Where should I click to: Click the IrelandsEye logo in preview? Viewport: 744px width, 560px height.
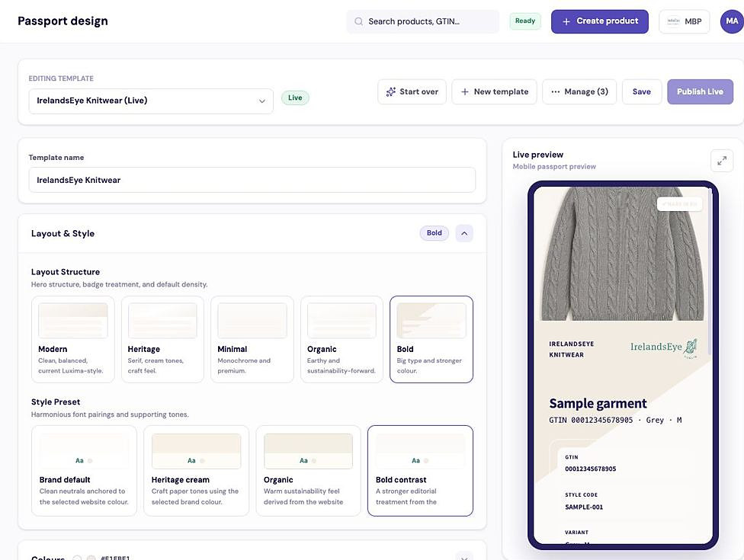tap(663, 348)
